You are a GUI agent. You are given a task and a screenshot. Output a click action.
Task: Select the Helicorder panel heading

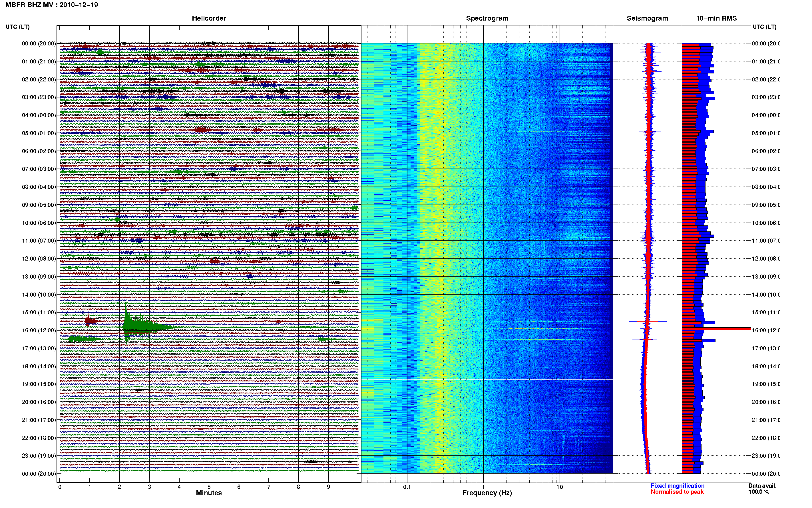point(209,18)
